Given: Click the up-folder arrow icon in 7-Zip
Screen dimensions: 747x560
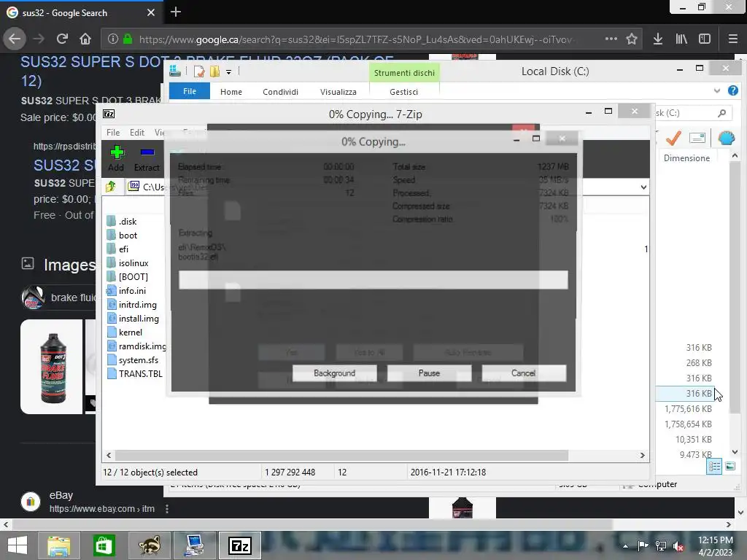Looking at the screenshot, I should [111, 186].
